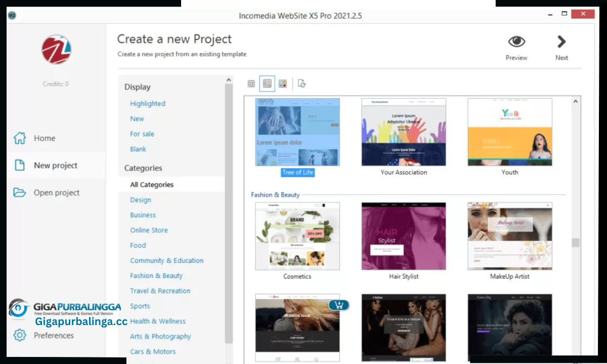Select the Sports category
The height and width of the screenshot is (364, 607).
[140, 306]
